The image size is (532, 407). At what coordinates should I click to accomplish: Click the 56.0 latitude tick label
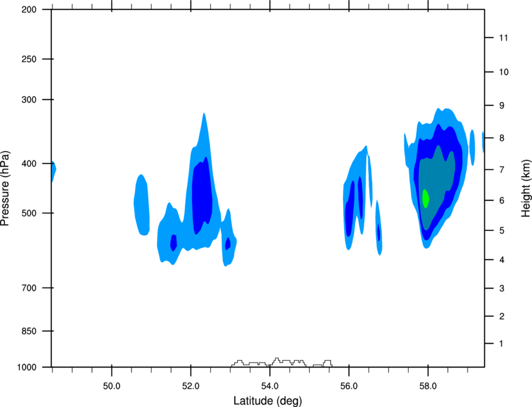(x=349, y=386)
